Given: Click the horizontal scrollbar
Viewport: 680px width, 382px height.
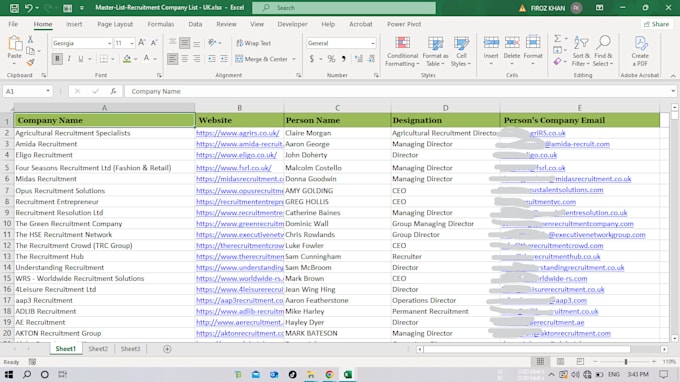Looking at the screenshot, I should click(527, 349).
